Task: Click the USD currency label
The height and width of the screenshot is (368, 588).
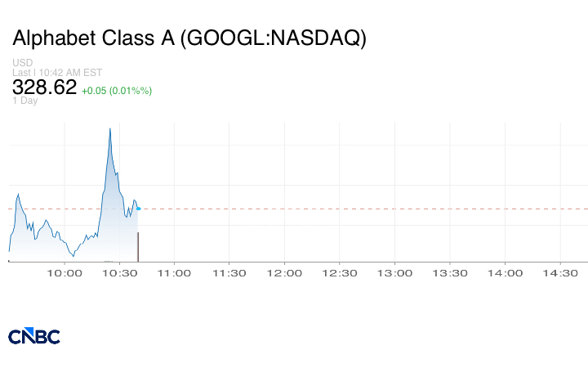Action: click(21, 63)
